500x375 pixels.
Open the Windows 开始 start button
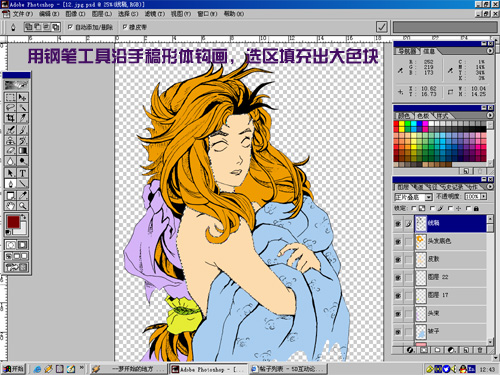[x=13, y=369]
